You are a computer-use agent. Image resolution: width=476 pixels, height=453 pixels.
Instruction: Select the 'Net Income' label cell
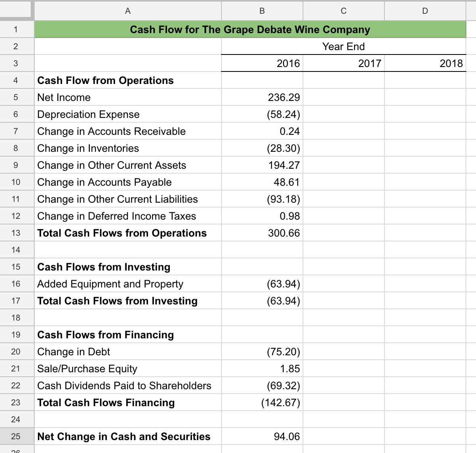(128, 98)
